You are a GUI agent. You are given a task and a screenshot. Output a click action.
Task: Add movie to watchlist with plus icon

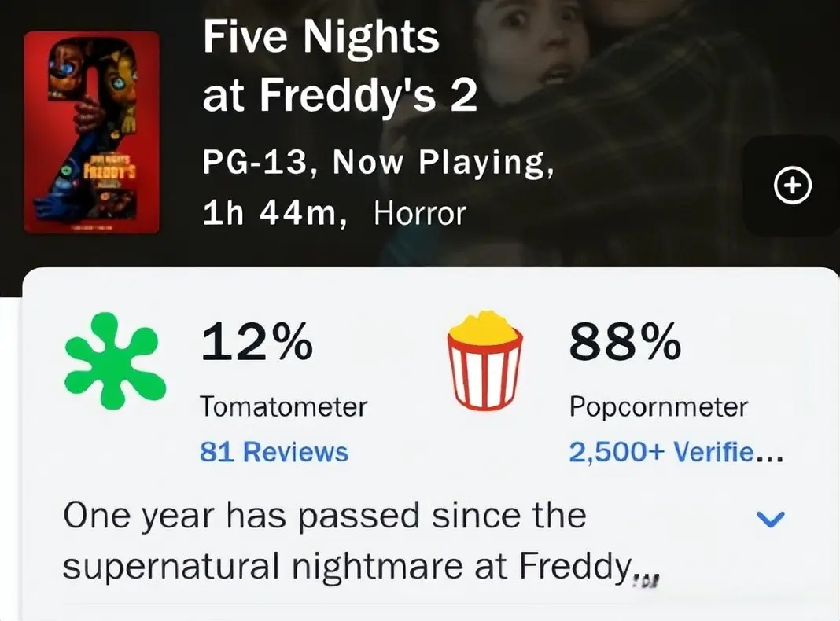[792, 186]
